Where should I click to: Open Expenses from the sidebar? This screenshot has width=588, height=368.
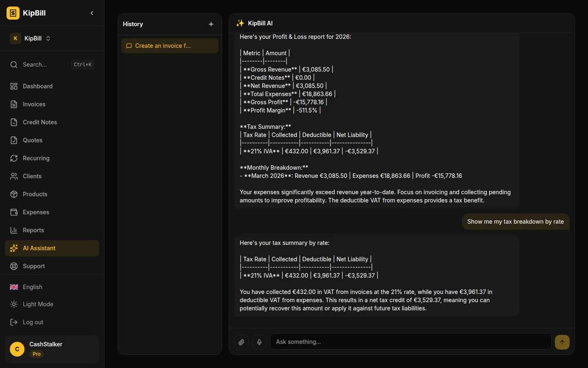coord(36,212)
